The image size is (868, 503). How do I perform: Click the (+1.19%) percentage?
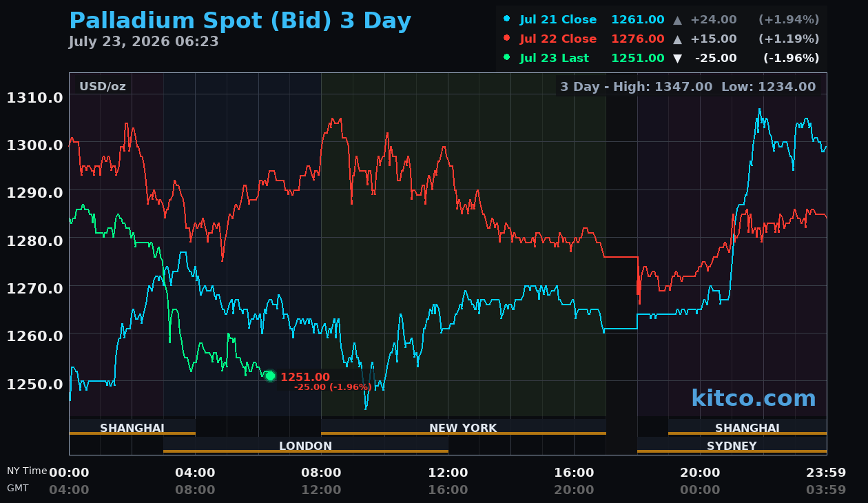point(789,39)
